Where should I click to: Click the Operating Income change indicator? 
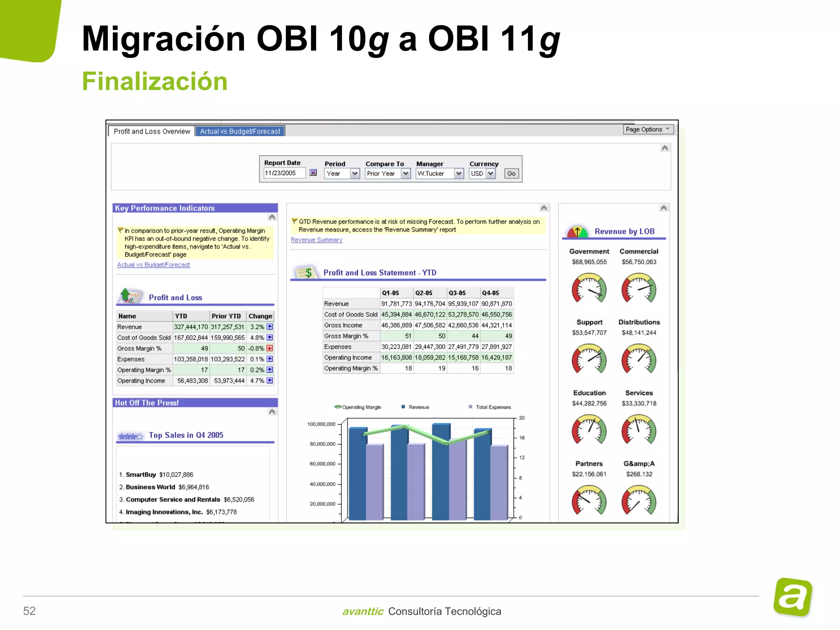pos(269,380)
